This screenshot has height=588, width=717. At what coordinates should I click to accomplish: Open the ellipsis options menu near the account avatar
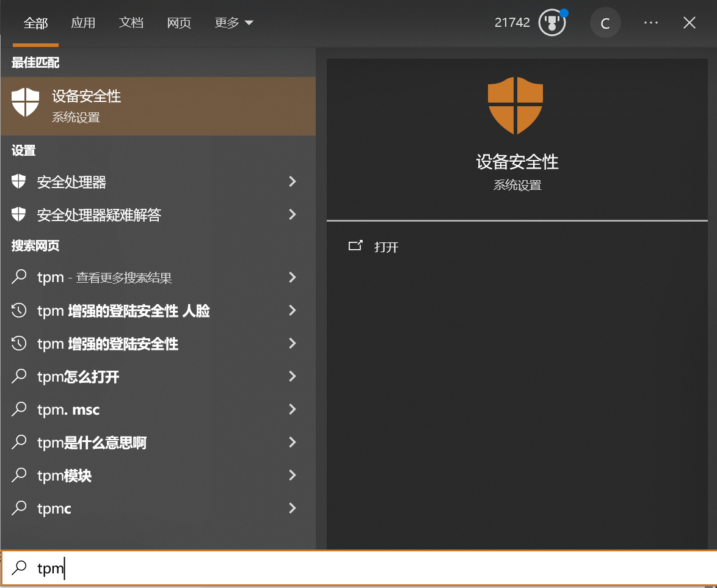click(650, 22)
